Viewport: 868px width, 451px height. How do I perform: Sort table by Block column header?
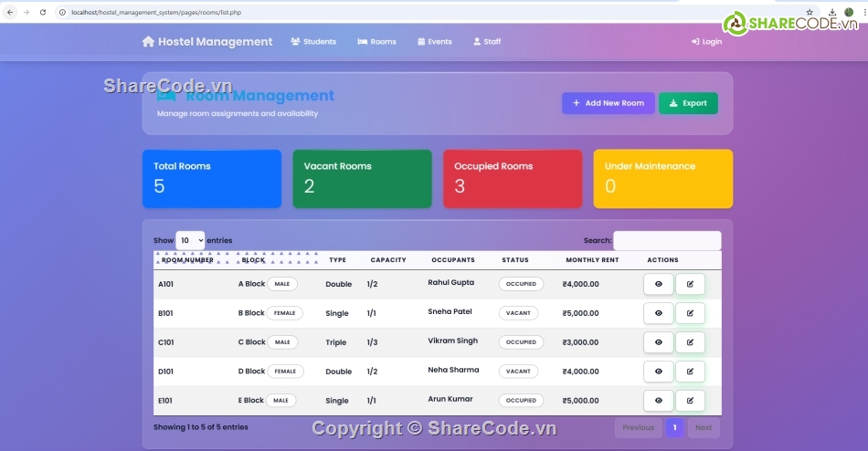pyautogui.click(x=253, y=260)
